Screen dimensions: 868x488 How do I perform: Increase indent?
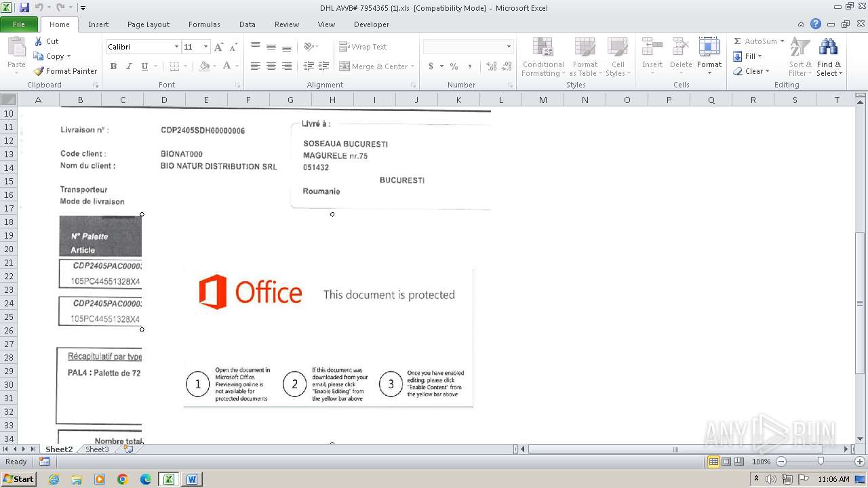(324, 66)
